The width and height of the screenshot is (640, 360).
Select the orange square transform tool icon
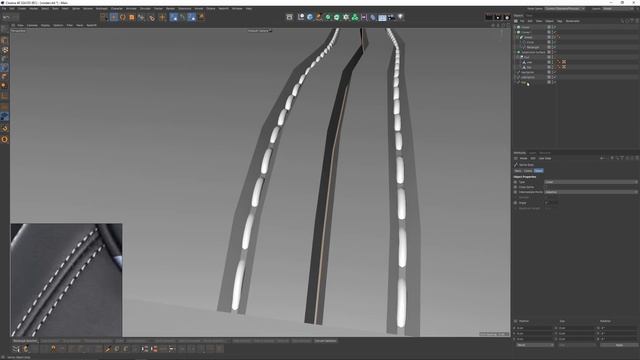132,17
